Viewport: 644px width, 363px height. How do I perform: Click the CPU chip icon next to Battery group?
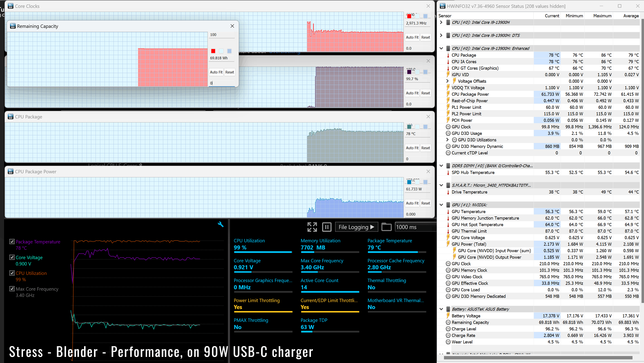(x=448, y=309)
